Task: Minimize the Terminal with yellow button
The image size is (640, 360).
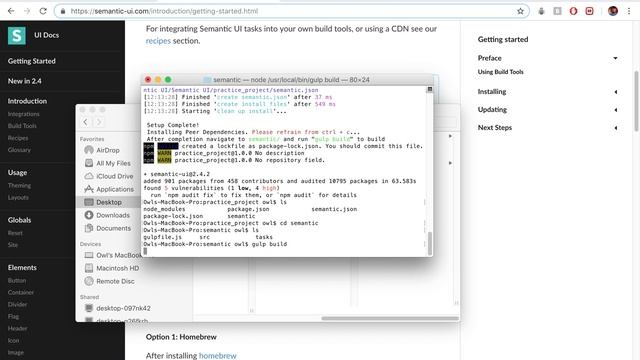Action: click(158, 80)
